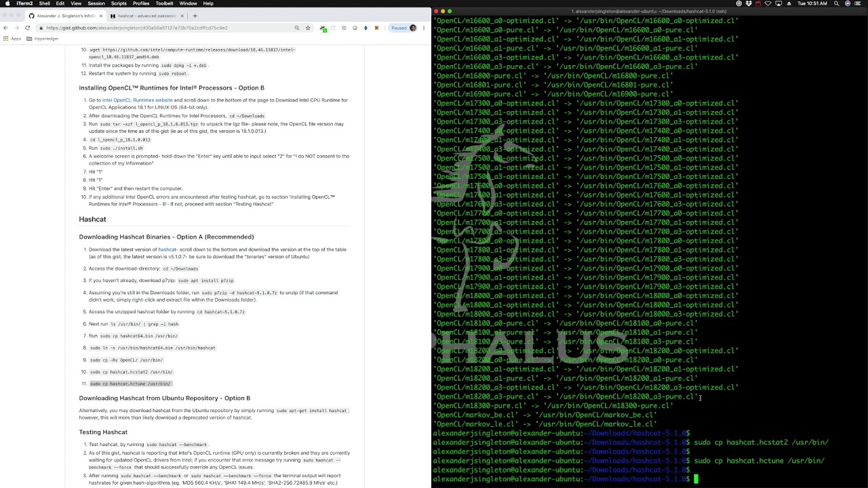Open the MetaMask fox extension

(376, 28)
